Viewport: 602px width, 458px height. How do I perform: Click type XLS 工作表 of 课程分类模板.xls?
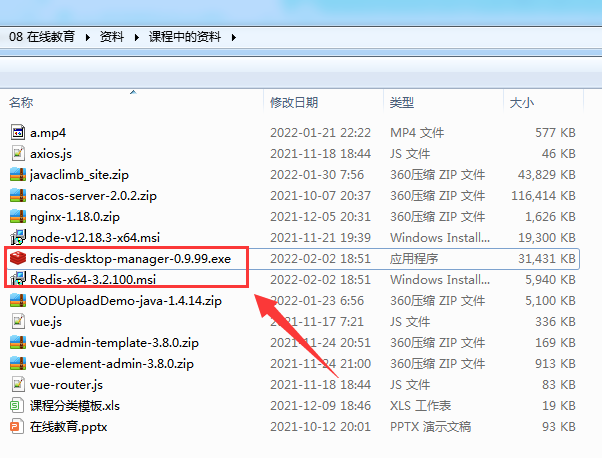[420, 406]
